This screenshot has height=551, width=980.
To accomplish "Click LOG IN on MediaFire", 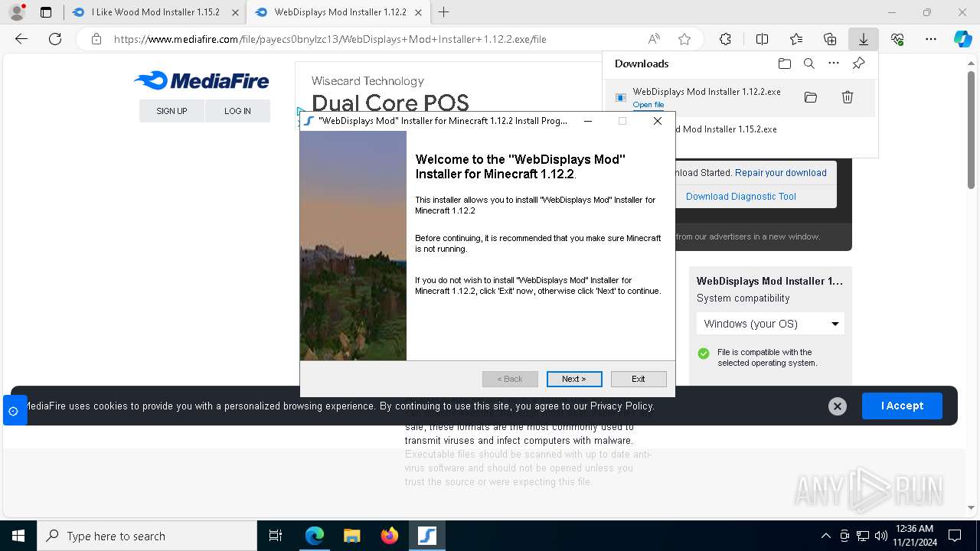I will coord(237,111).
